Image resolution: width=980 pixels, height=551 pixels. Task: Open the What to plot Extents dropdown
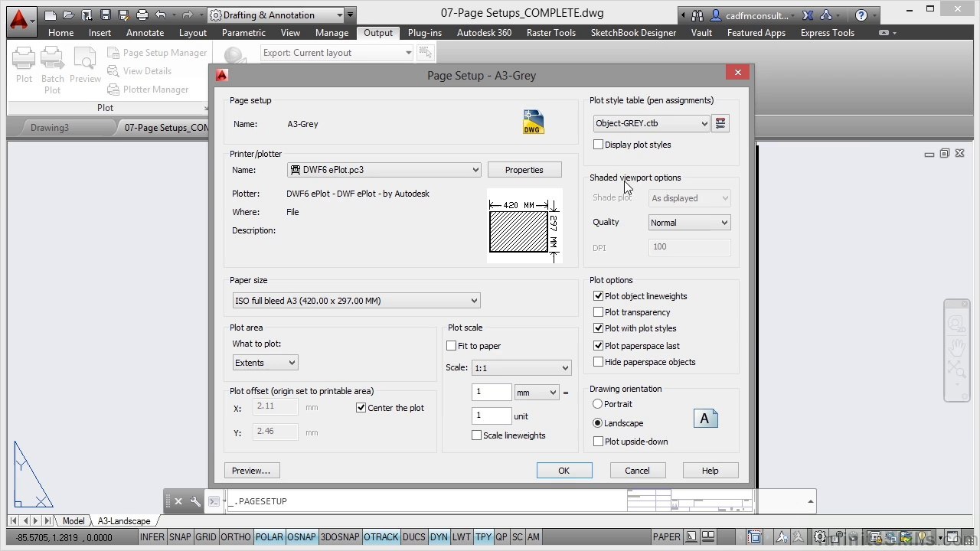(x=266, y=363)
